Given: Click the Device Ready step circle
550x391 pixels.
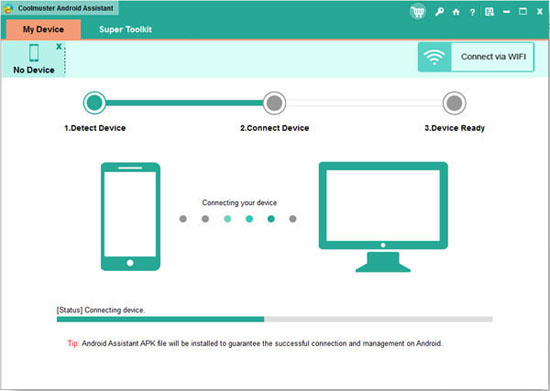Looking at the screenshot, I should tap(454, 103).
